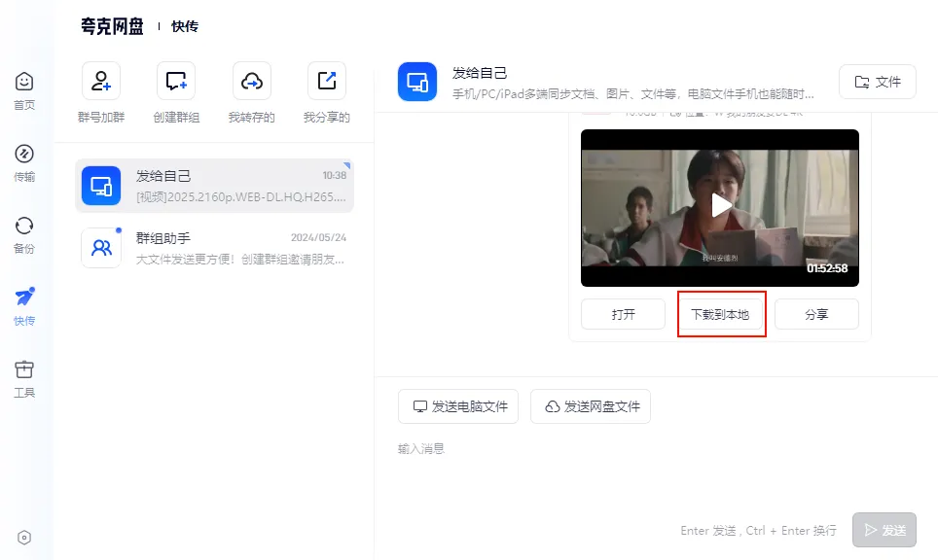Open the 备份 backup section

point(24,226)
